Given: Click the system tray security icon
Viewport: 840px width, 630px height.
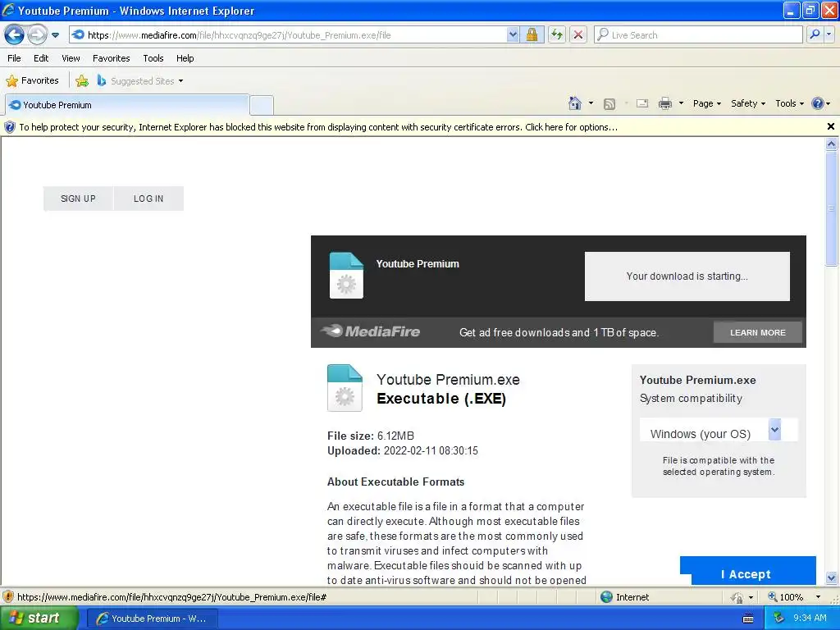Looking at the screenshot, I should [779, 619].
